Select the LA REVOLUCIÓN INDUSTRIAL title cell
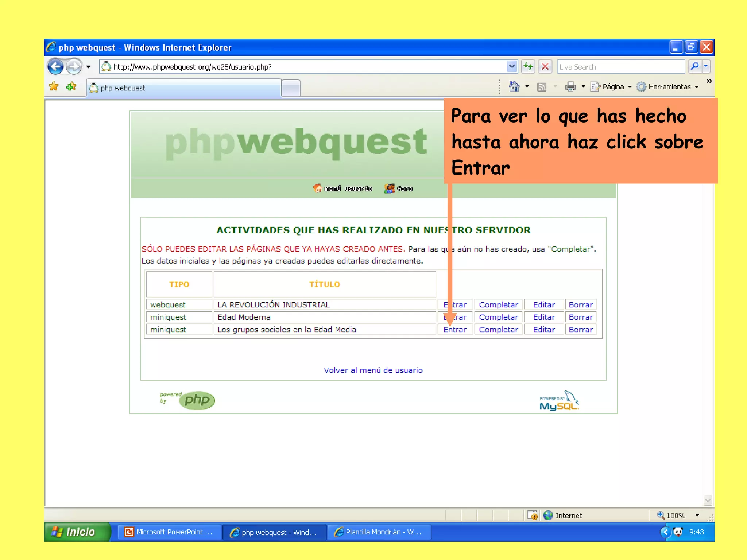 click(x=325, y=305)
